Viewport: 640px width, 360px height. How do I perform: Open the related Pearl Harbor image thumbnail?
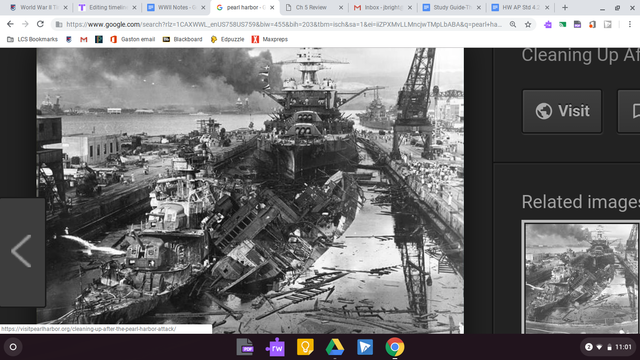pos(581,278)
